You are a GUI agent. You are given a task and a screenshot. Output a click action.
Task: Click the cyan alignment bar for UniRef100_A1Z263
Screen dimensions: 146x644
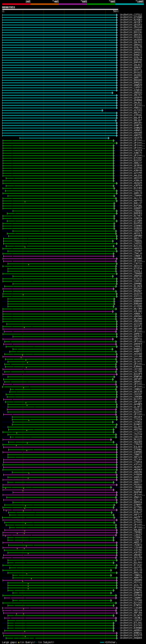[x=53, y=110]
